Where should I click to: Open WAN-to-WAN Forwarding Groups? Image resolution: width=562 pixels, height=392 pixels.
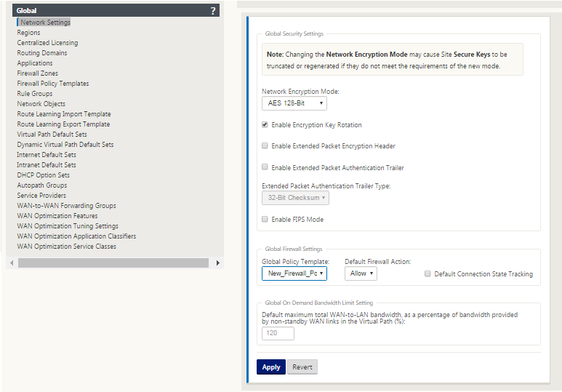pyautogui.click(x=66, y=206)
